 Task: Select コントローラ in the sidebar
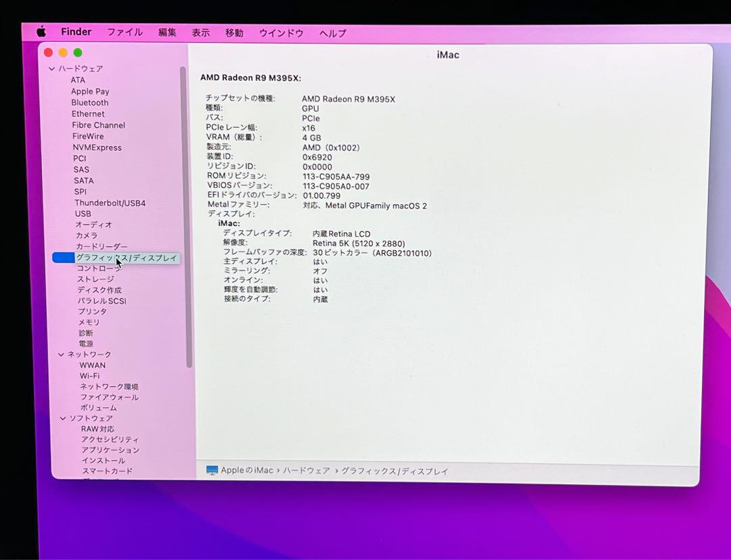(99, 269)
